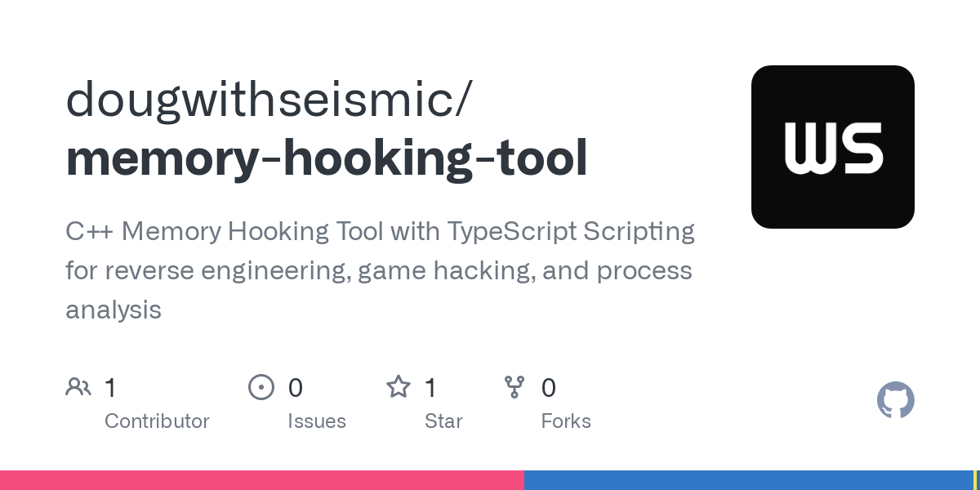980x490 pixels.
Task: Click the fork branch icon
Action: click(514, 387)
